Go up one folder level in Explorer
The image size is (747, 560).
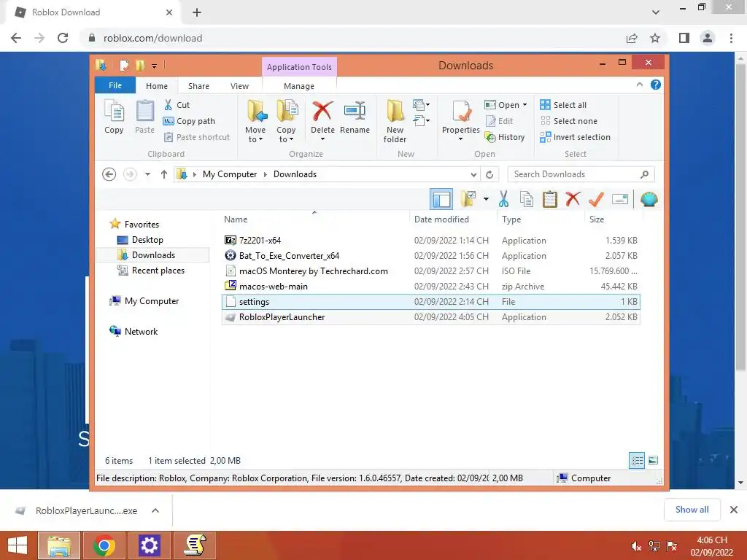[x=164, y=174]
